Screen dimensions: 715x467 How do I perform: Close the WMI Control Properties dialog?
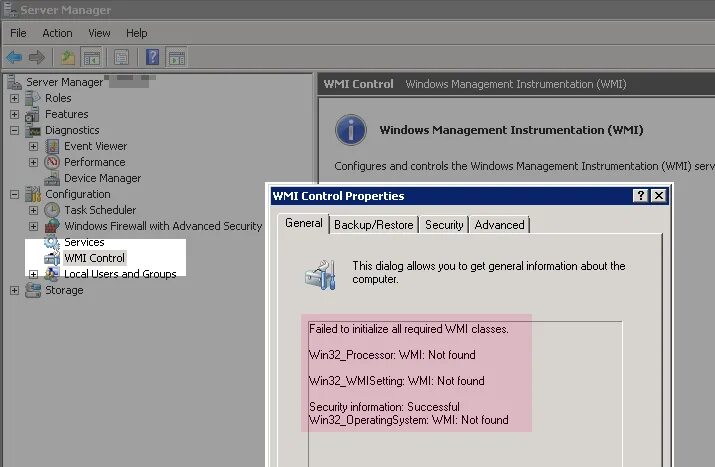tap(659, 196)
